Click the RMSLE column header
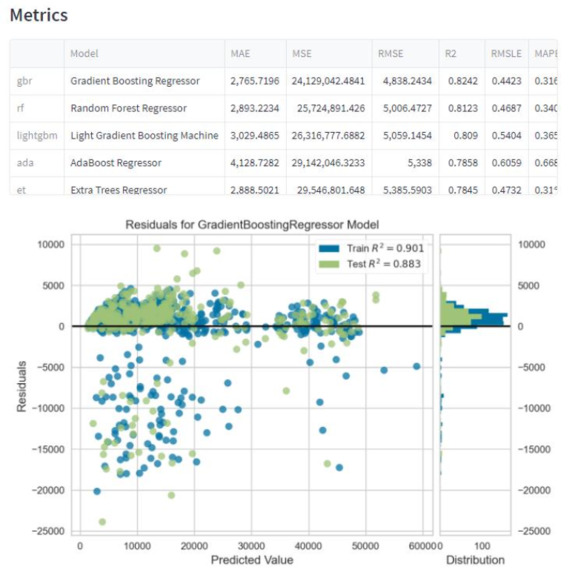575x573 pixels. click(506, 54)
